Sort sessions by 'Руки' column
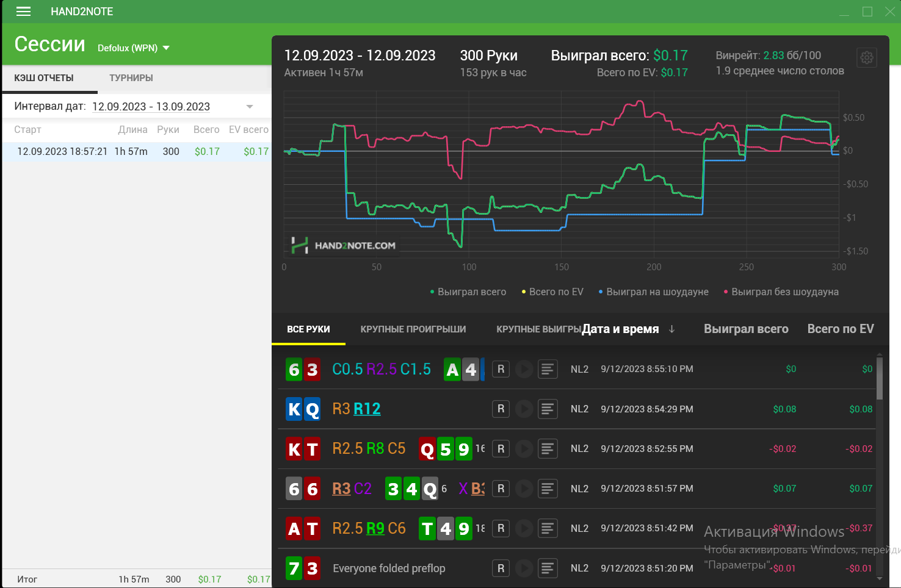Screen dimensions: 901x588 pyautogui.click(x=168, y=130)
